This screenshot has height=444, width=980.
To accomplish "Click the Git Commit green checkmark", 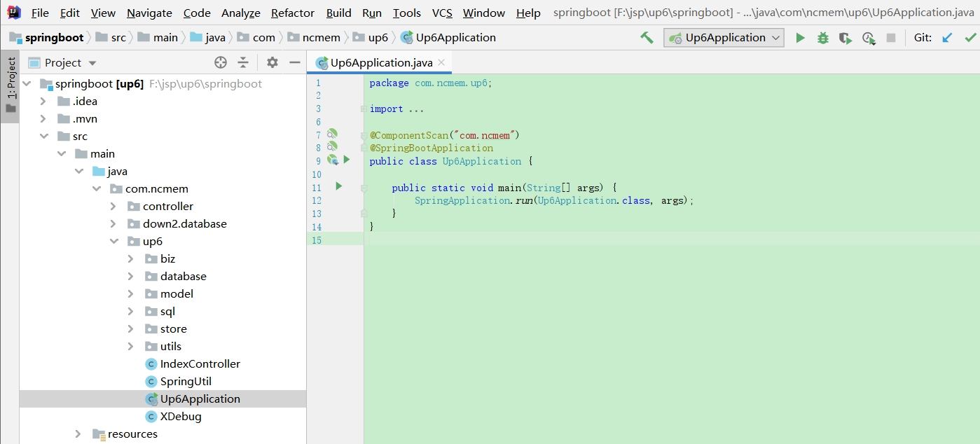I will (971, 38).
